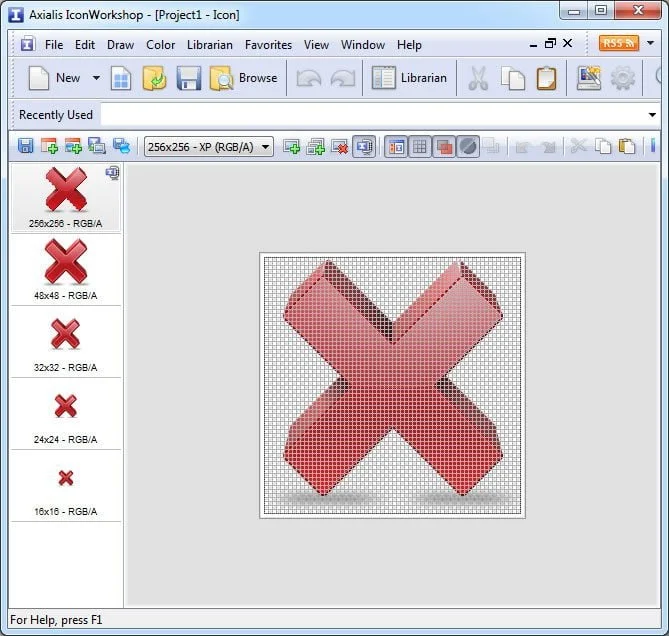Image resolution: width=669 pixels, height=636 pixels.
Task: Open the Librarian menu
Action: [x=210, y=45]
